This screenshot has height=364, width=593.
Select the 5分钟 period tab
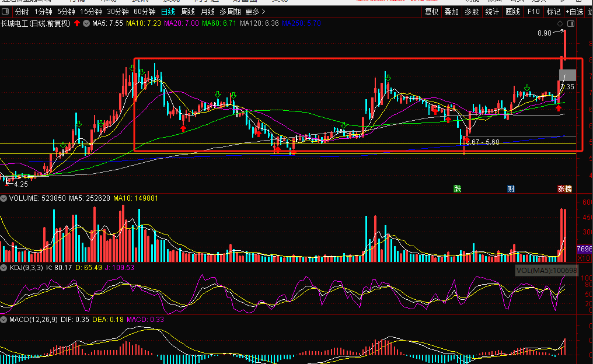[x=66, y=12]
